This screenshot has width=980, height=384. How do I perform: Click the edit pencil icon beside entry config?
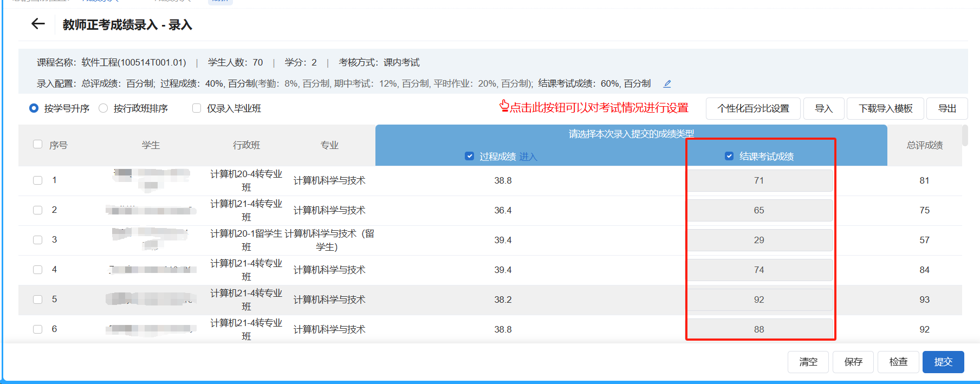[667, 83]
